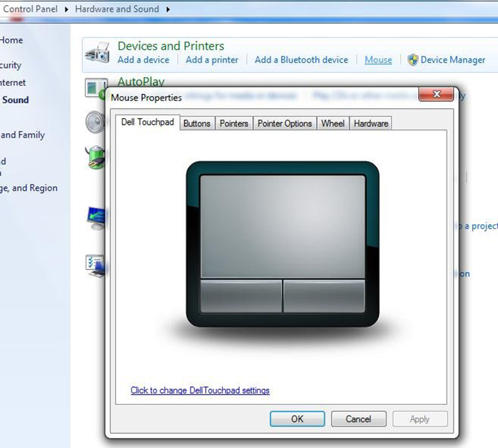
Task: Open the Devices and Printers icon
Action: coord(97,52)
